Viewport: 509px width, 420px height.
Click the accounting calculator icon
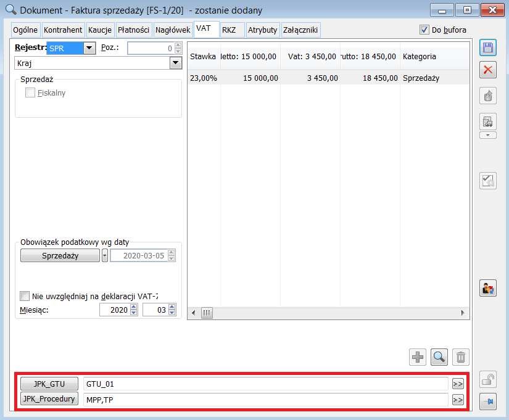487,121
